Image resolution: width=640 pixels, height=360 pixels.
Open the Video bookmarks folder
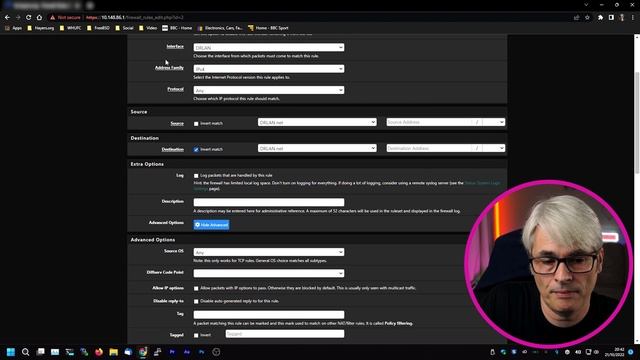(148, 28)
